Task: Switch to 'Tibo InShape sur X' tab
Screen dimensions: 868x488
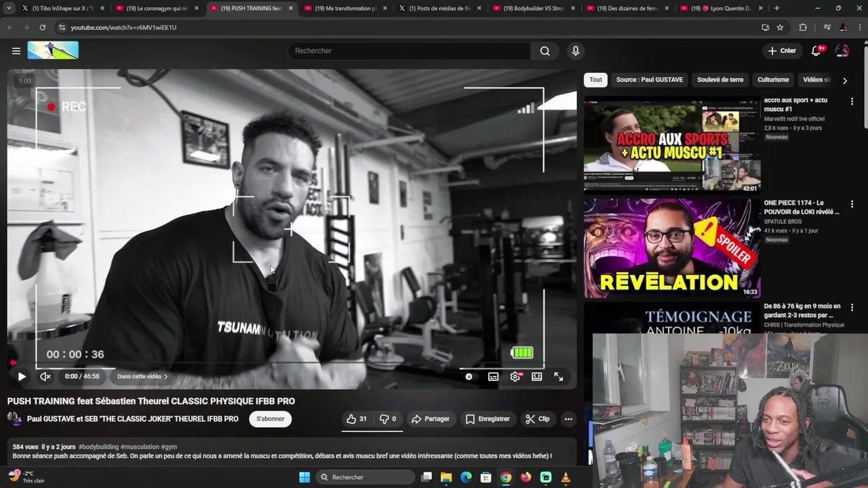Action: (x=62, y=8)
